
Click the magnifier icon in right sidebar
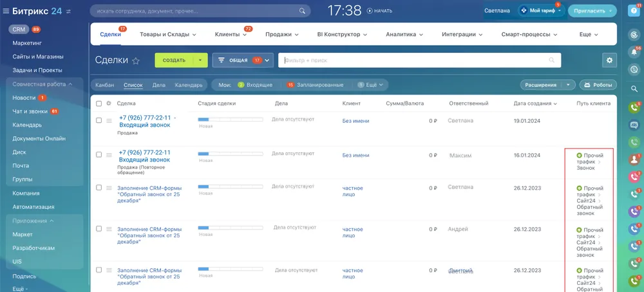coord(634,87)
